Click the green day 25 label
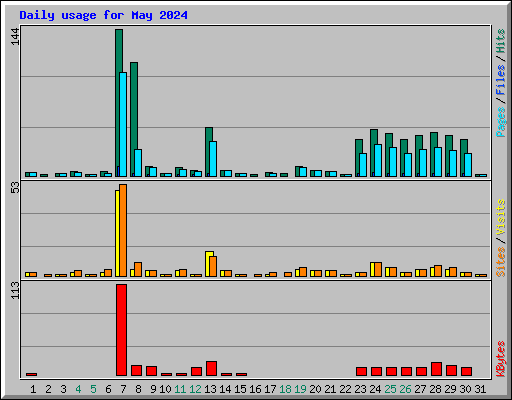Viewport: 512px width, 400px height. pyautogui.click(x=390, y=389)
